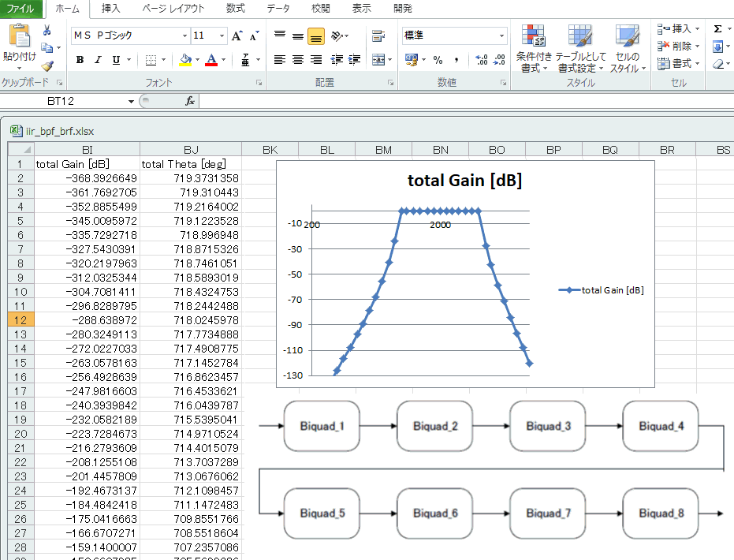The height and width of the screenshot is (560, 734).
Task: Open Cell Styles セルのスタイル
Action: point(628,48)
